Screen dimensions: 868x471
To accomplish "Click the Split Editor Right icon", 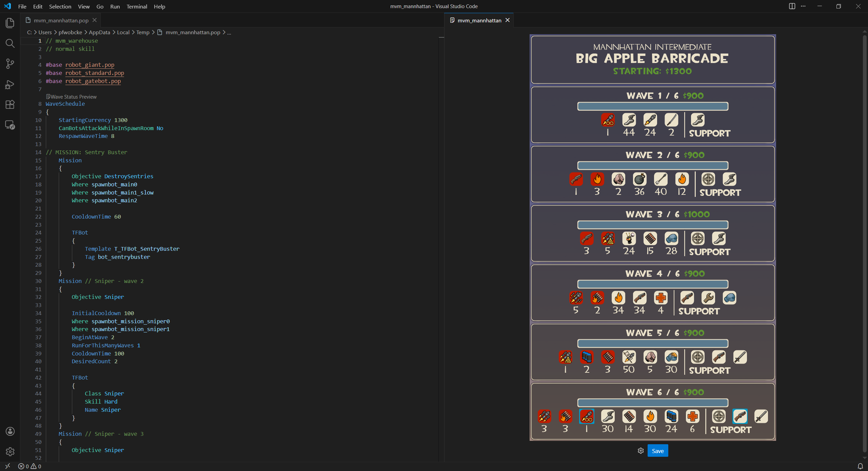I will [792, 6].
